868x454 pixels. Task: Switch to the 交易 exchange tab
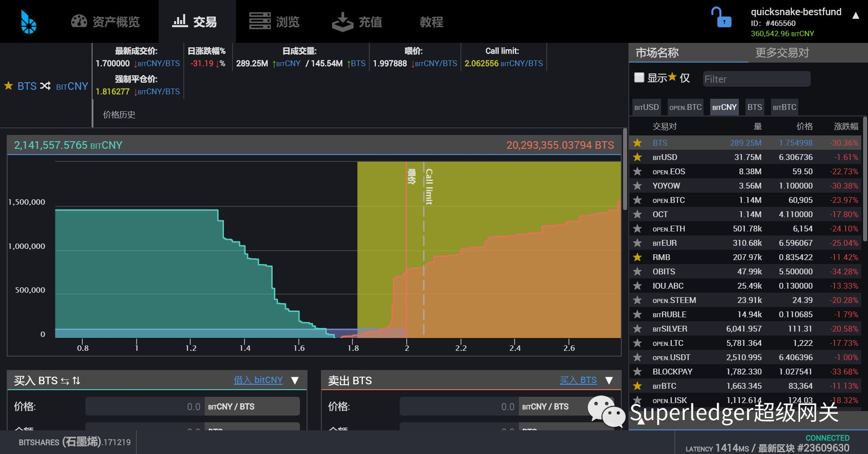(x=195, y=21)
